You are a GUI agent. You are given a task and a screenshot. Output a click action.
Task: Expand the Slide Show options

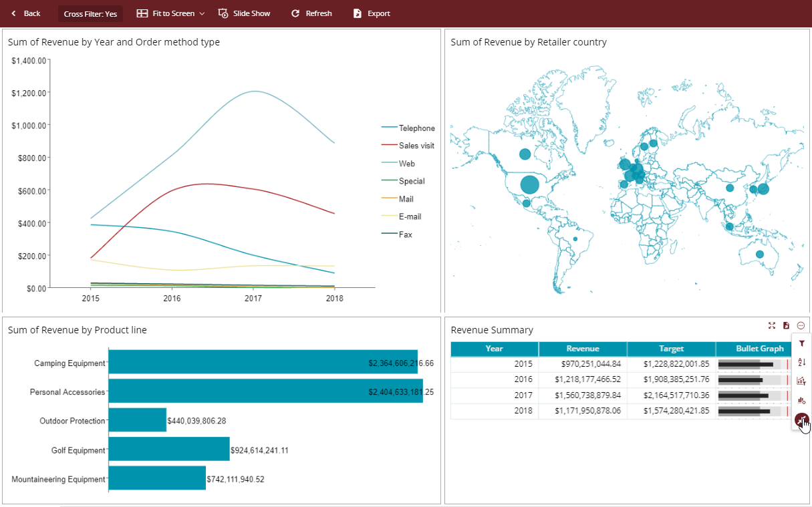coord(245,13)
